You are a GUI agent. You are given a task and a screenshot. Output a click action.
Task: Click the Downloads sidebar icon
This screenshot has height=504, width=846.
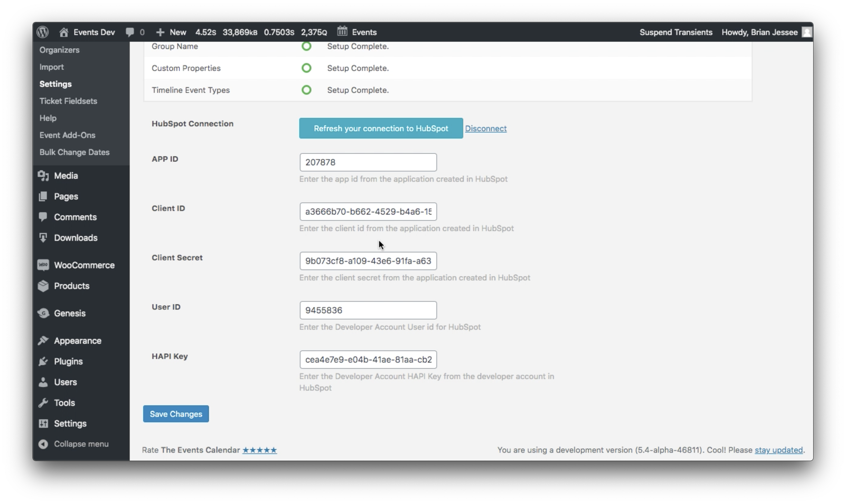(43, 238)
